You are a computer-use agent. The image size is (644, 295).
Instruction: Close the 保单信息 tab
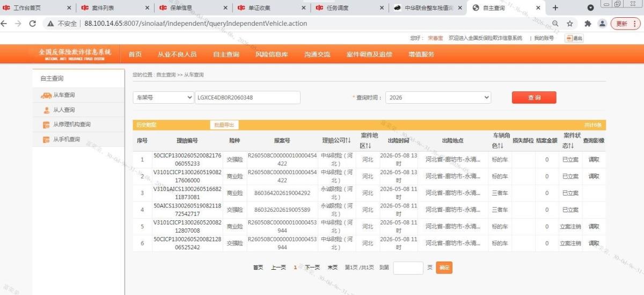tap(225, 8)
